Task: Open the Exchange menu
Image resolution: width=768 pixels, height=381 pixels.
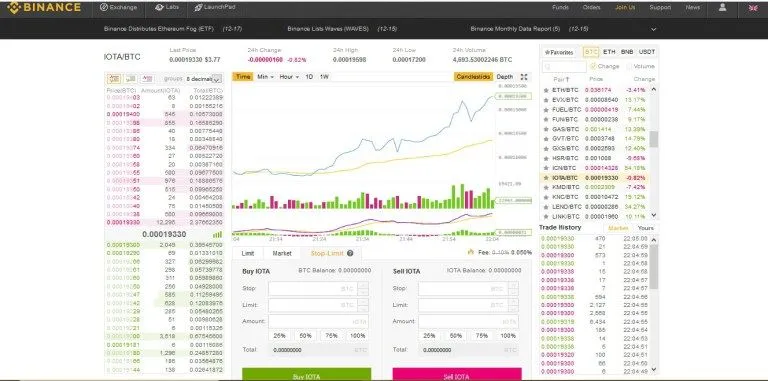Action: pos(119,7)
